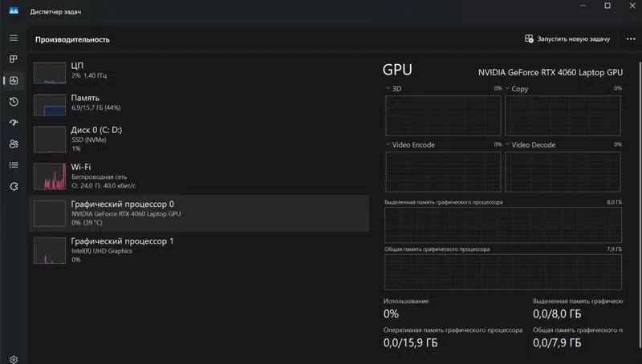Viewport: 642px width, 364px height.
Task: Click the 0,0/15,9 ГБ value
Action: 410,342
